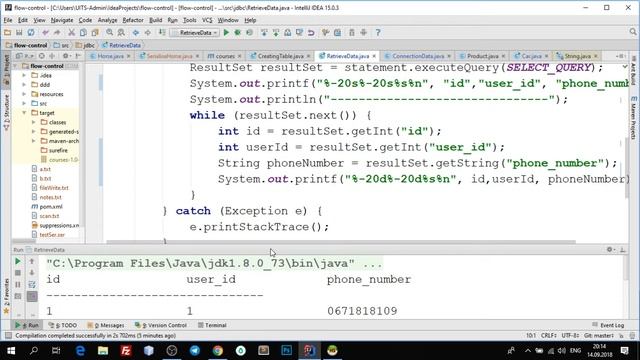Open the Version Control tool window
The width and height of the screenshot is (640, 360).
pos(161,325)
